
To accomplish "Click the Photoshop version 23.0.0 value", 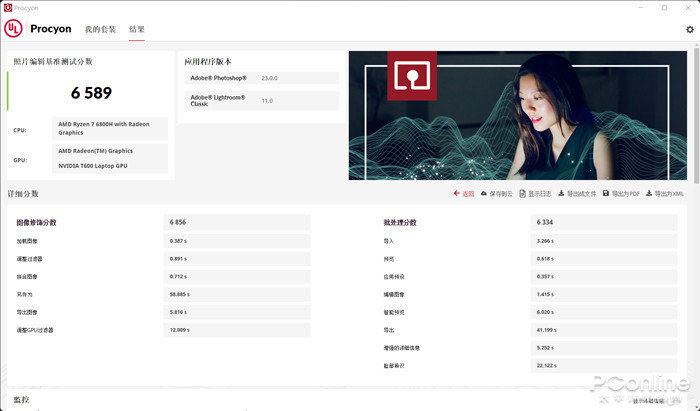I will coord(269,78).
